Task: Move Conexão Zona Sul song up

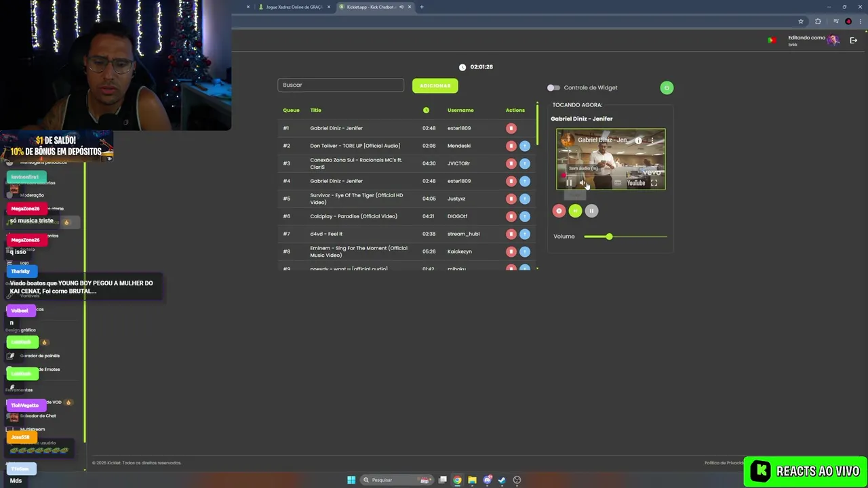Action: tap(525, 163)
